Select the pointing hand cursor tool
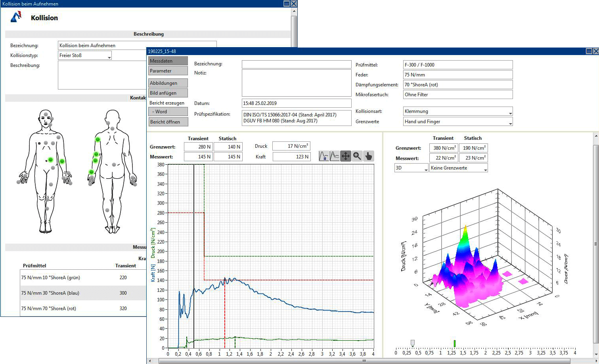This screenshot has width=599, height=364. coord(368,156)
